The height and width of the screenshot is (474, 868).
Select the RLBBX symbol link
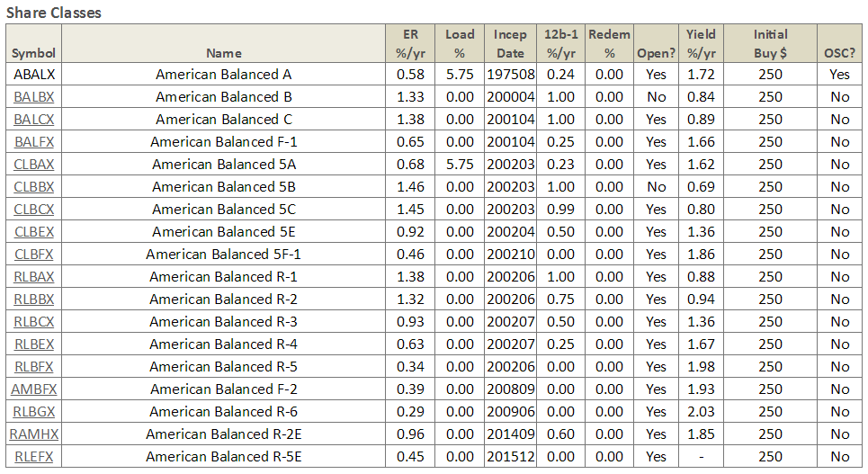(34, 300)
